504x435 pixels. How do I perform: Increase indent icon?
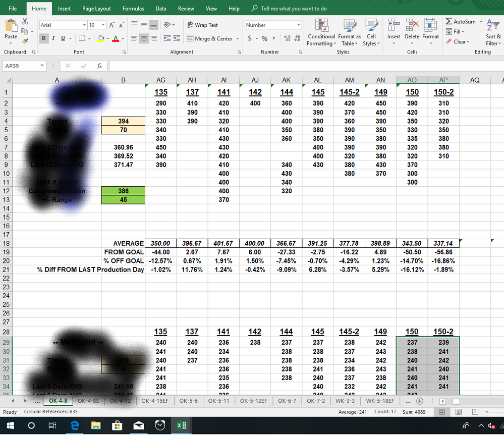click(x=177, y=38)
